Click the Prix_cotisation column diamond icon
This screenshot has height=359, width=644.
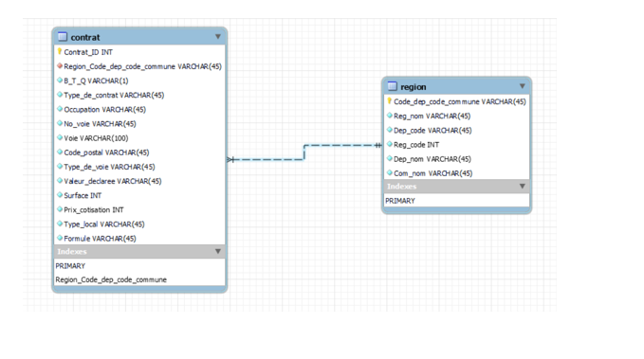(x=60, y=209)
